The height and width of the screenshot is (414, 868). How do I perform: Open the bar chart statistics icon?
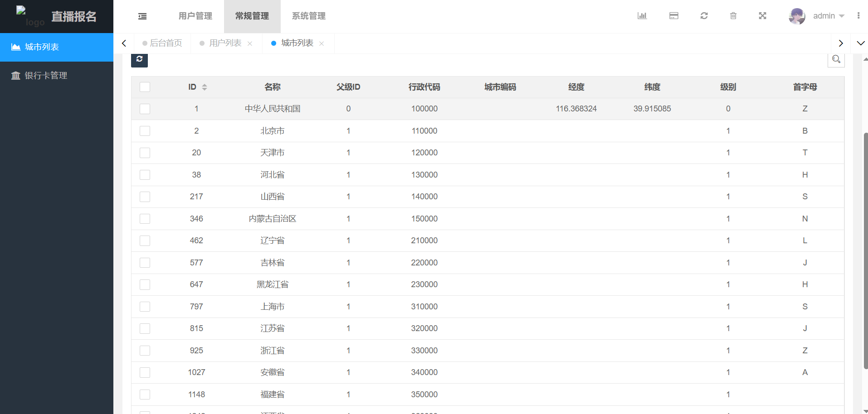642,16
